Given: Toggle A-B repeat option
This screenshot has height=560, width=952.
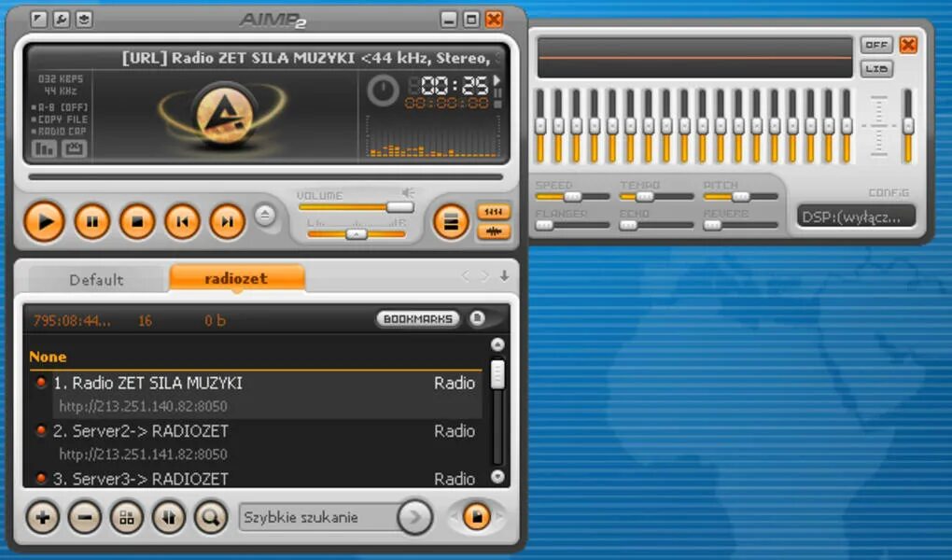Looking at the screenshot, I should pyautogui.click(x=59, y=107).
